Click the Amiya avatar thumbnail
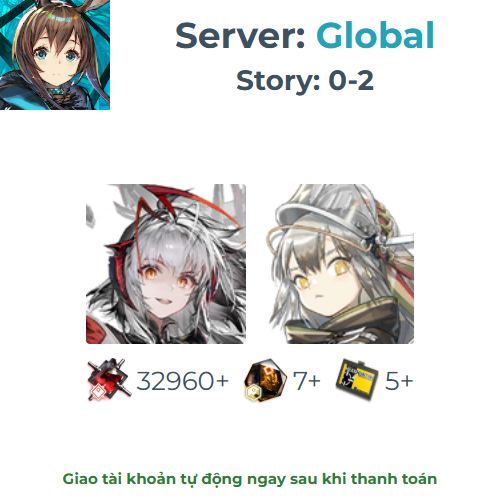The height and width of the screenshot is (500, 500). click(55, 55)
